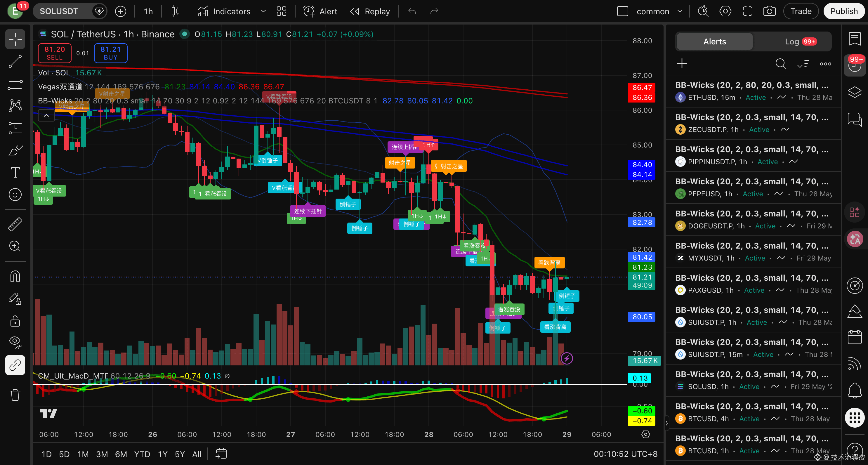
Task: Select the 5D date range
Action: pyautogui.click(x=64, y=454)
